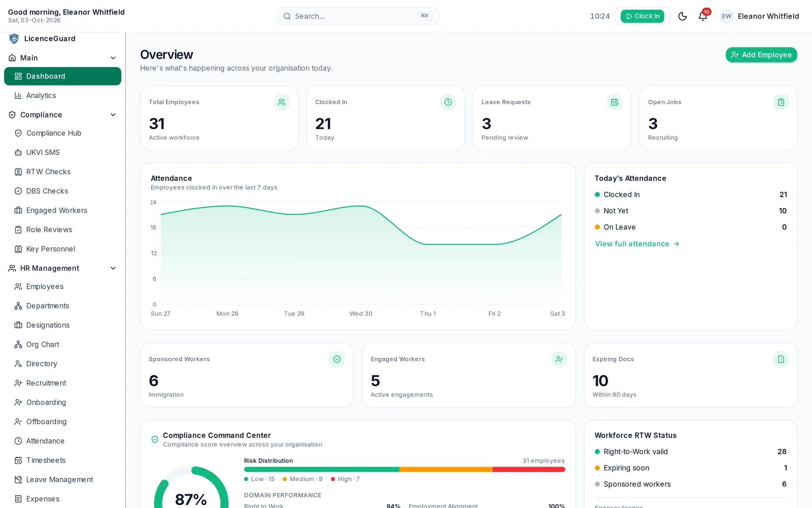Open Key Personnel page
Image resolution: width=812 pixels, height=508 pixels.
[63, 249]
